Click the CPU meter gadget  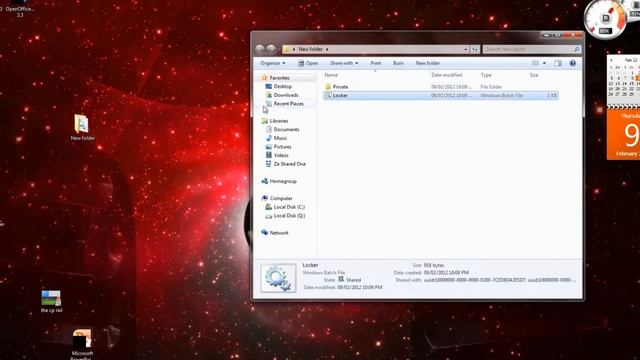(x=605, y=19)
